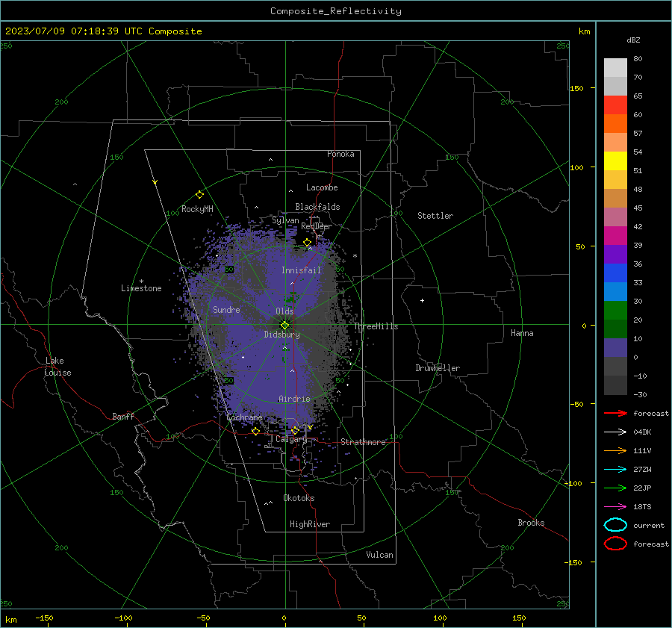Click the asterisk marker above Limestone
The height and width of the screenshot is (628, 672).
(x=141, y=282)
